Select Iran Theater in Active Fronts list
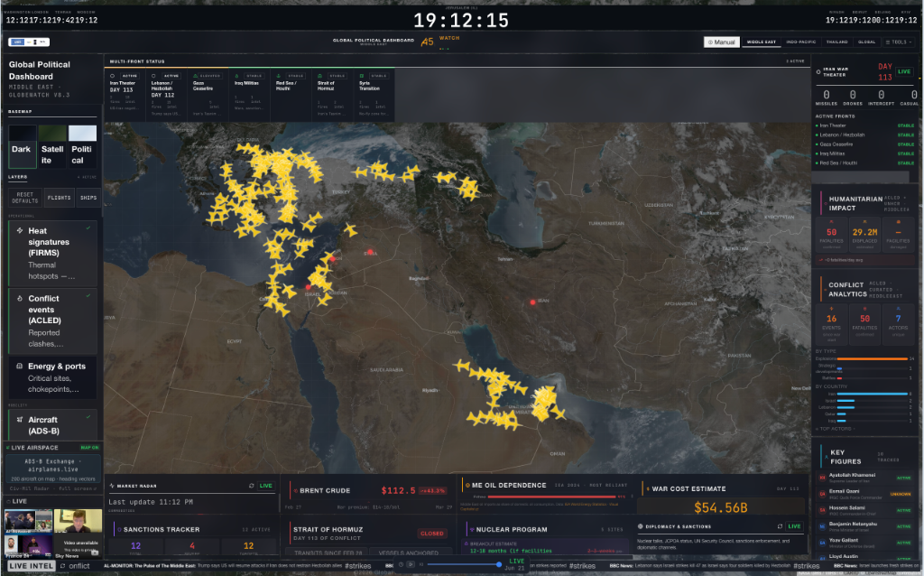 click(865, 125)
